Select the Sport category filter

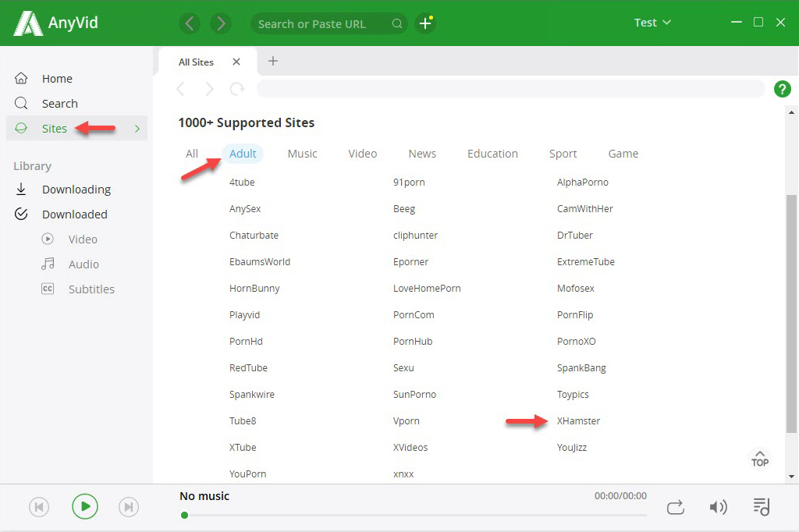tap(563, 154)
